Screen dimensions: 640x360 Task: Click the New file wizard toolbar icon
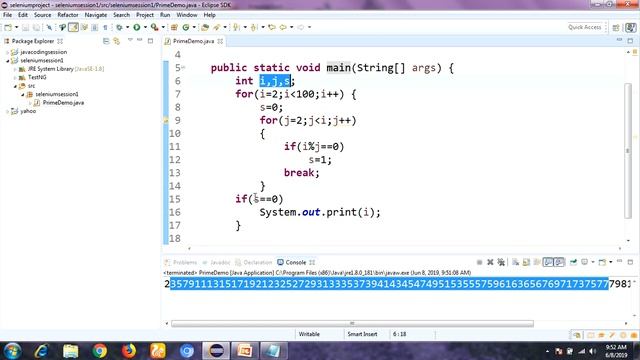8,27
